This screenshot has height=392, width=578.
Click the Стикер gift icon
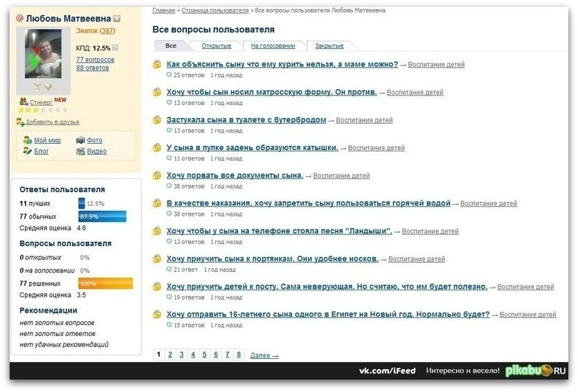point(24,102)
